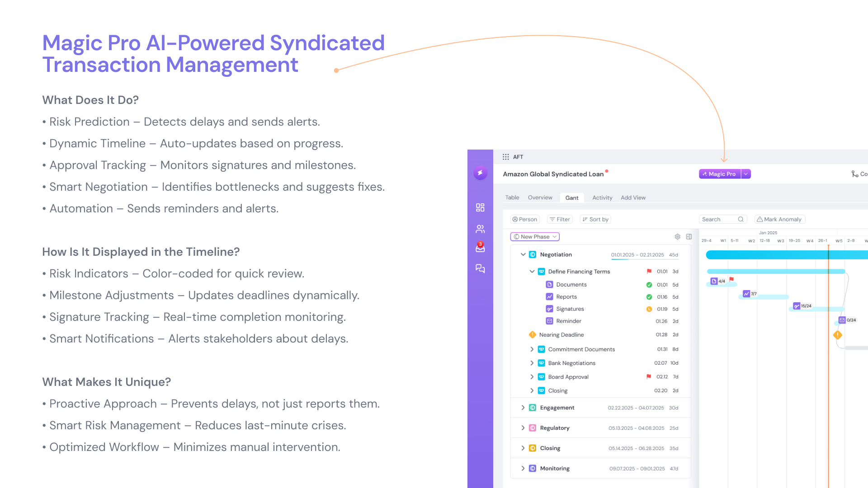The width and height of the screenshot is (868, 488).
Task: Open the Magic Pro dropdown arrow
Action: click(x=746, y=174)
